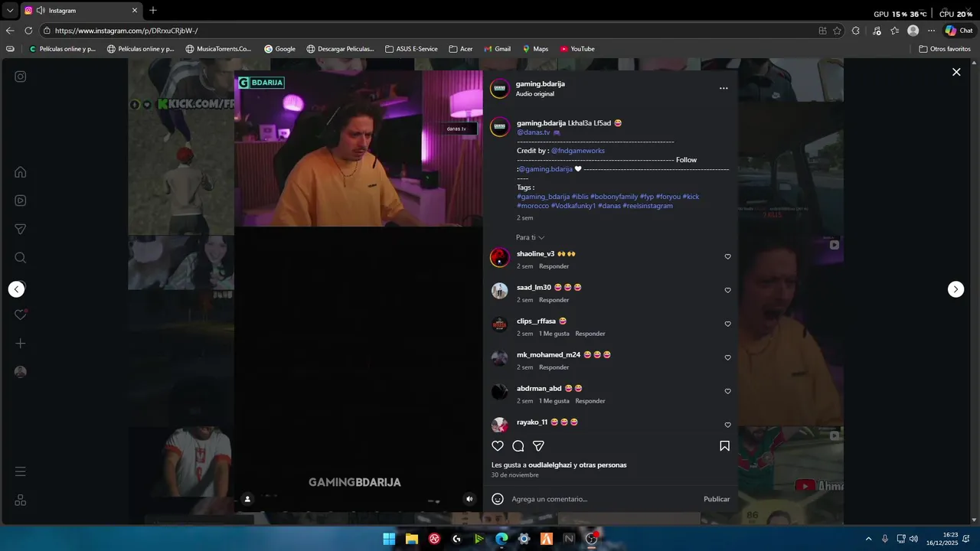The height and width of the screenshot is (551, 980).
Task: Save the post with the bookmark icon
Action: pos(724,446)
